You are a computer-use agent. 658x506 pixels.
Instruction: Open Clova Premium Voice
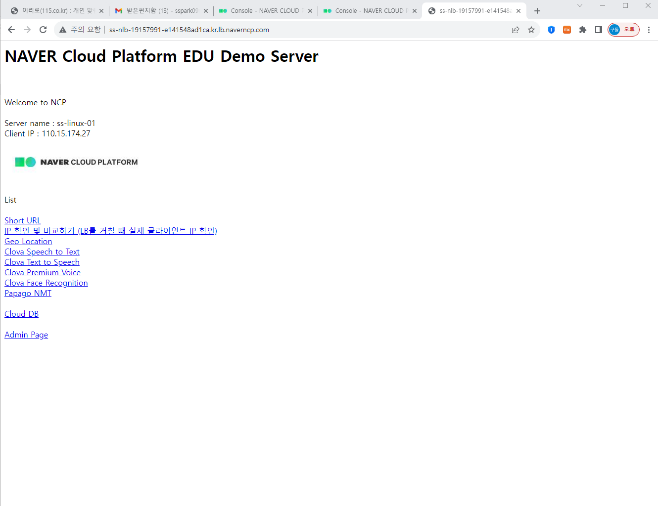(42, 272)
